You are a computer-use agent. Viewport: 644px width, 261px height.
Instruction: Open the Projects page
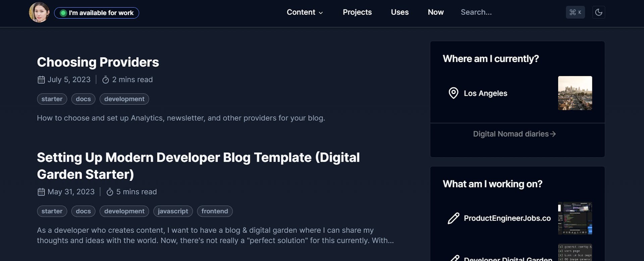[x=357, y=12]
